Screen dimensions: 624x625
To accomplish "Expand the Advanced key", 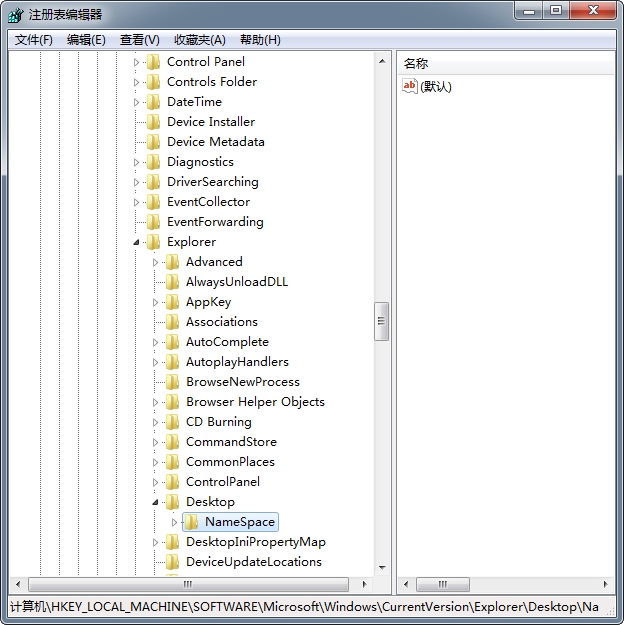I will pyautogui.click(x=156, y=262).
